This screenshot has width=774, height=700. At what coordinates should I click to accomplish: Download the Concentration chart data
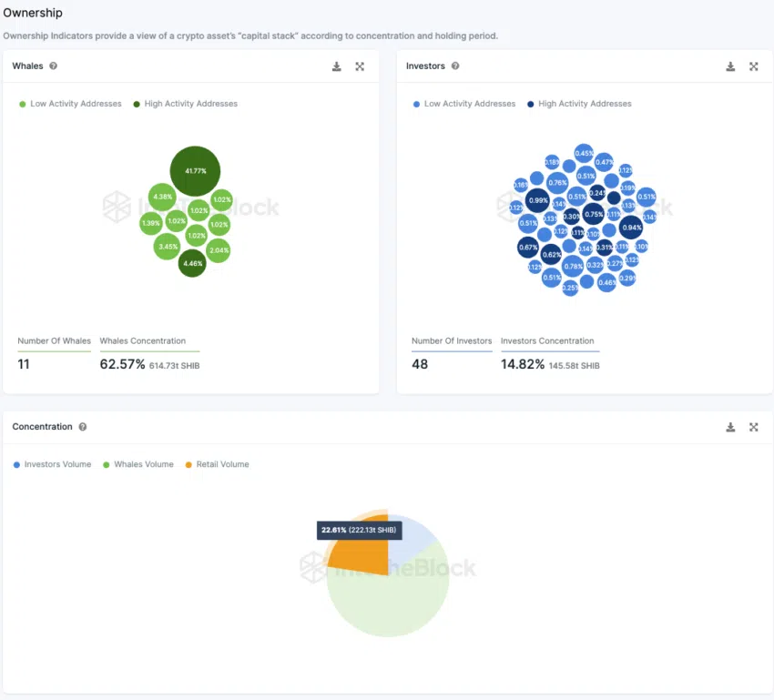[730, 427]
